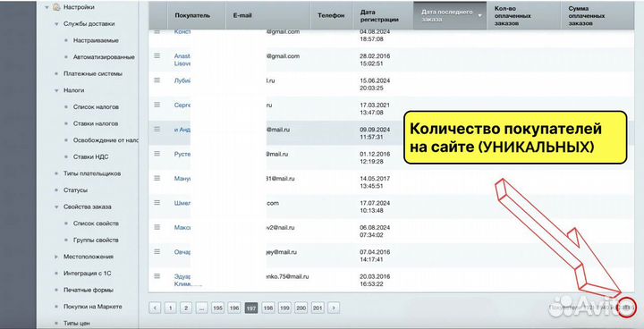Expand the Местоположения tree node
Image resolution: width=644 pixels, height=329 pixels.
pos(56,257)
